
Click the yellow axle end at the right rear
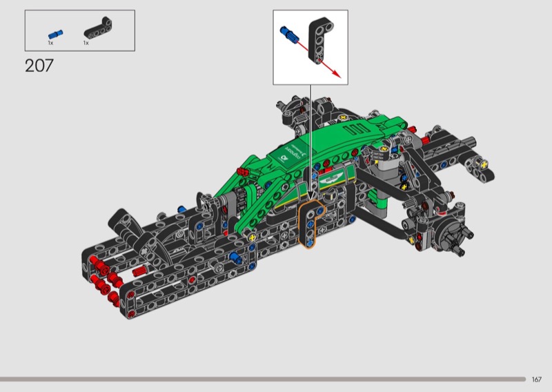[x=484, y=164]
